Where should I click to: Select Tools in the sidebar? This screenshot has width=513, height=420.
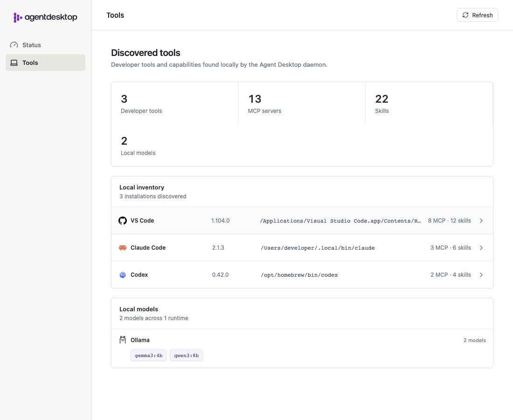[x=46, y=63]
